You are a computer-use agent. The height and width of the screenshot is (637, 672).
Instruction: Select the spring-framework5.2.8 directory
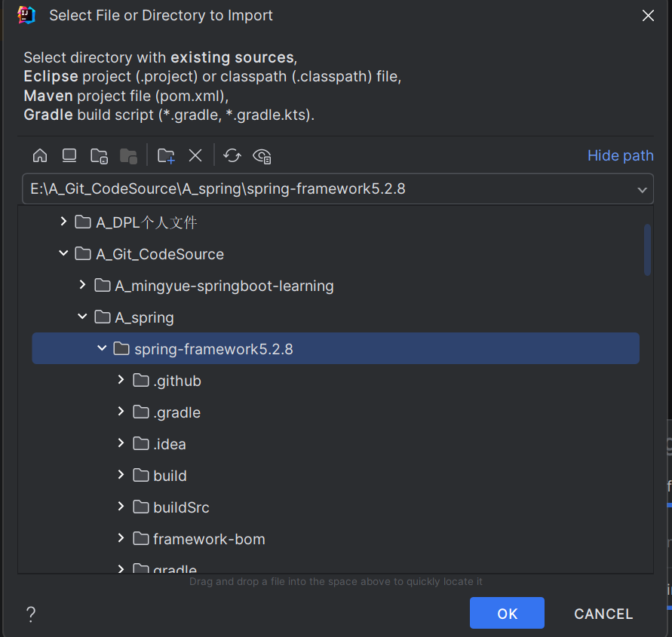point(336,349)
